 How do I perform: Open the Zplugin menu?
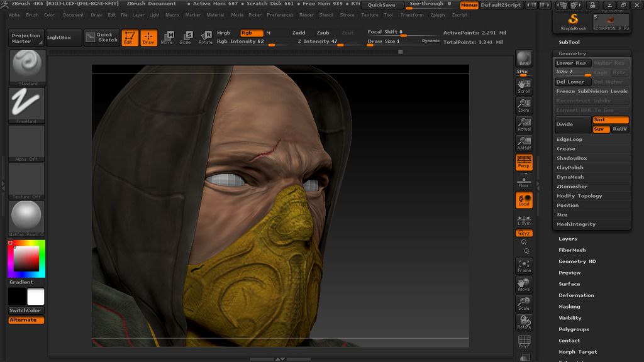coord(438,15)
